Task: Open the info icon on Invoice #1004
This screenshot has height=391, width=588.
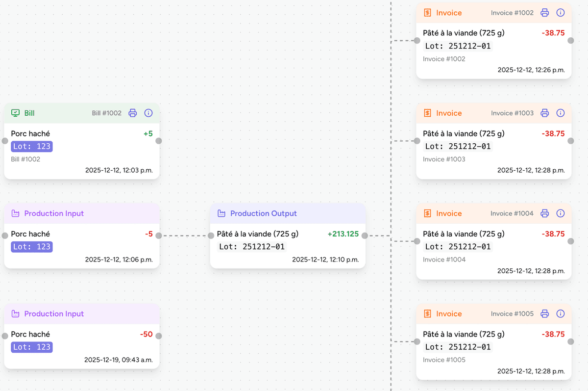Action: coord(561,213)
